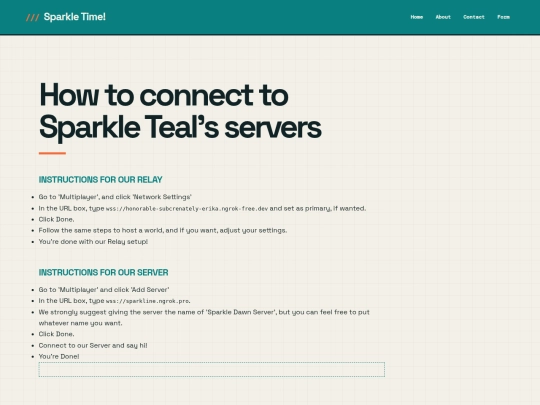This screenshot has width=540, height=405.
Task: Click the Sparkle Time! site logo
Action: pyautogui.click(x=66, y=17)
